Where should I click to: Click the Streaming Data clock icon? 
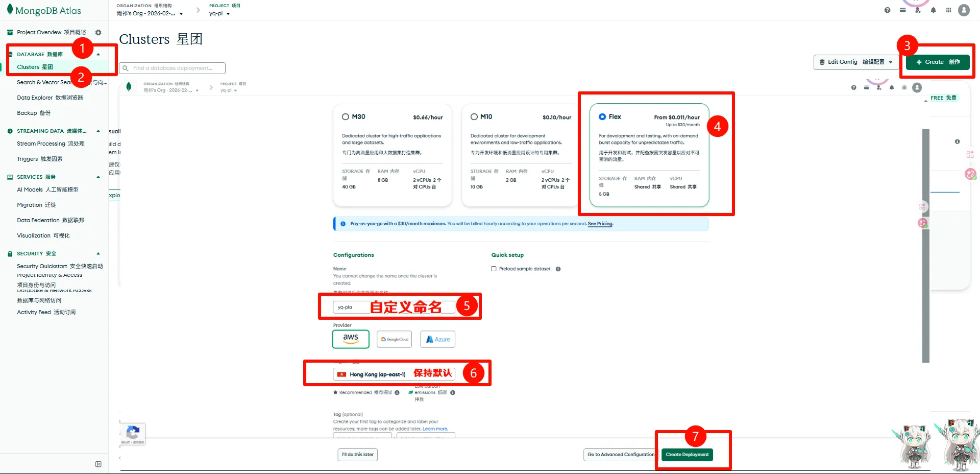pyautogui.click(x=10, y=131)
